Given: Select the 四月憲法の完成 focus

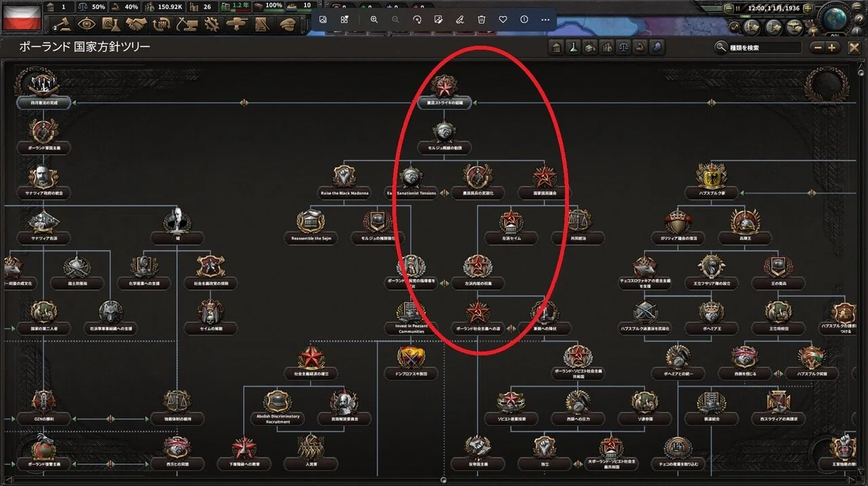Looking at the screenshot, I should [44, 90].
